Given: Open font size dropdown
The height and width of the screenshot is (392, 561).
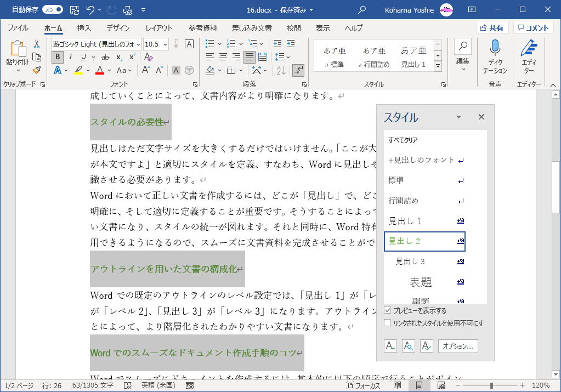Looking at the screenshot, I should point(165,44).
